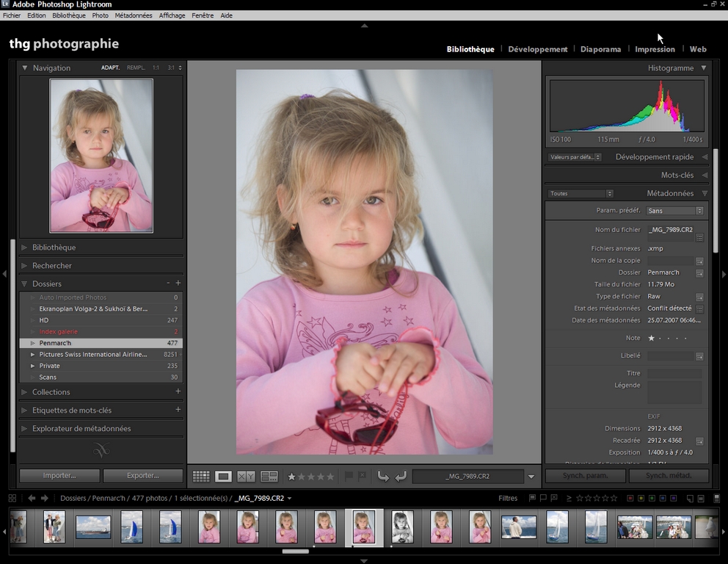The height and width of the screenshot is (564, 728).
Task: Open the Param. prédéf. 'Sans' dropdown
Action: (x=674, y=211)
